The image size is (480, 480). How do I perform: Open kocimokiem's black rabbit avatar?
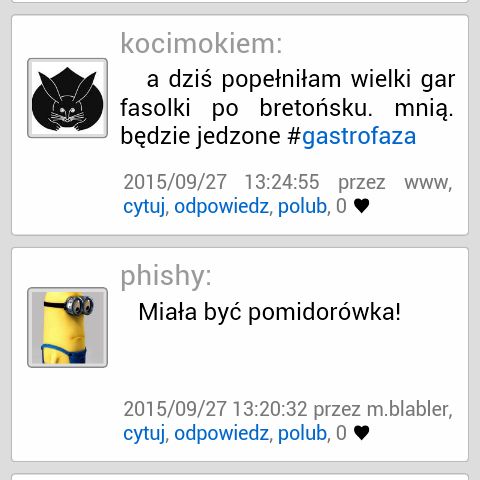coord(67,98)
